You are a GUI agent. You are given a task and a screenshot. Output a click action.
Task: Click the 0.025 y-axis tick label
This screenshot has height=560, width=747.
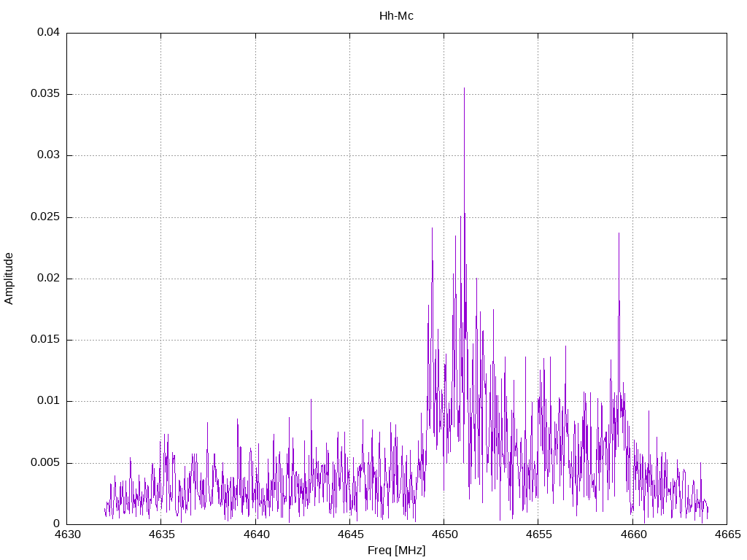pos(46,217)
